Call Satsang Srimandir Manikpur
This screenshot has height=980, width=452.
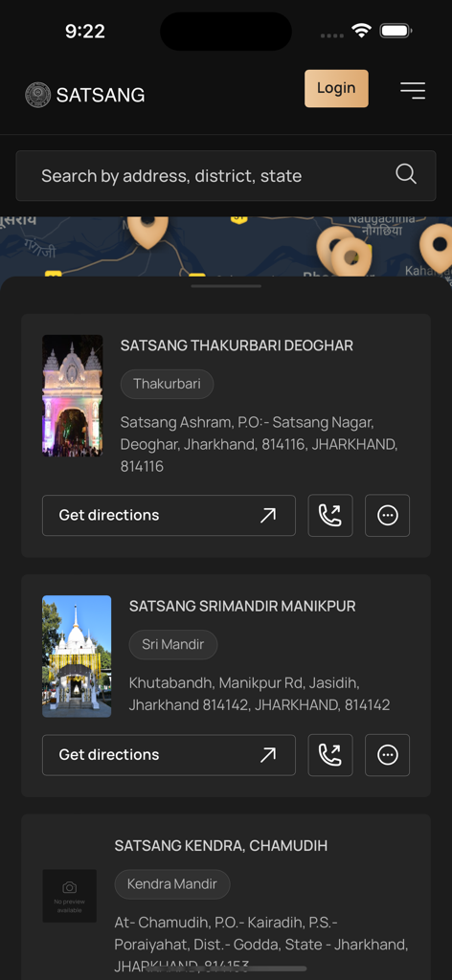point(330,755)
